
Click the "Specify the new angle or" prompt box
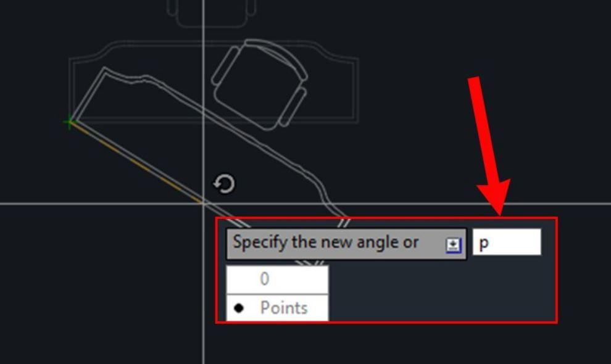[x=346, y=244]
